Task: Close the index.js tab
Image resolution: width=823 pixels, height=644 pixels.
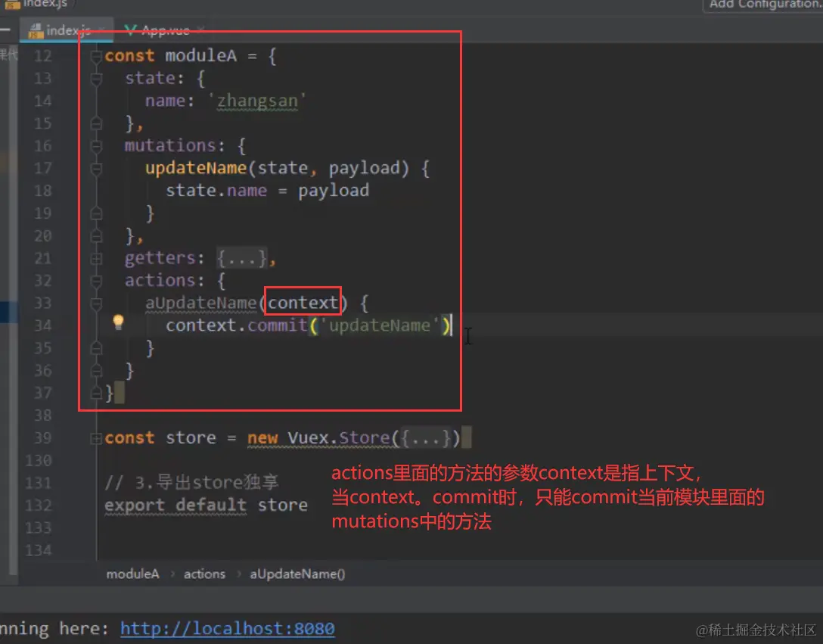Action: [102, 30]
